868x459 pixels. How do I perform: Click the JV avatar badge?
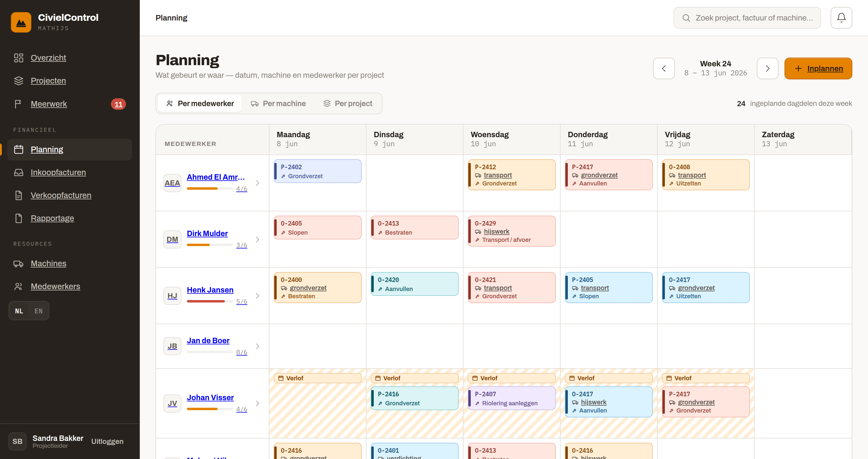point(172,403)
